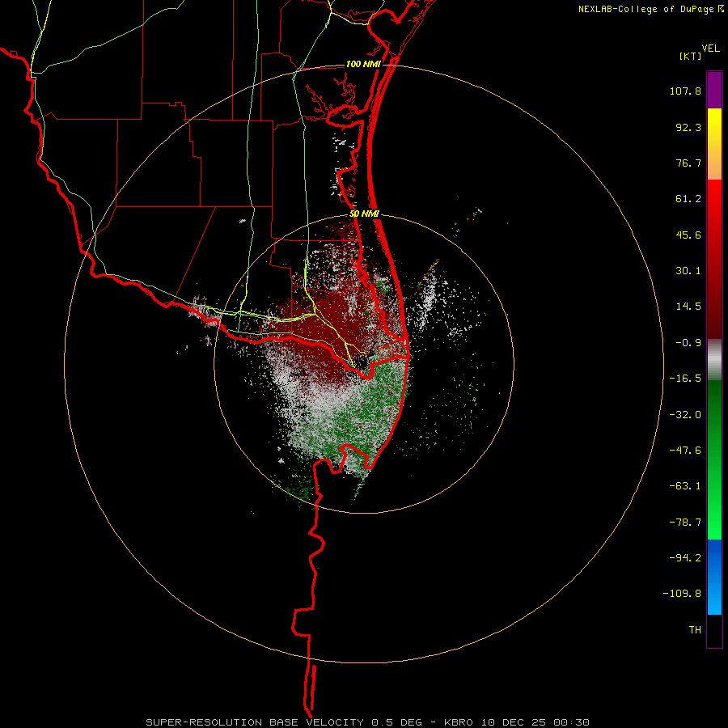Click the -32.0 velocity scale value
728x728 pixels.
click(x=685, y=415)
